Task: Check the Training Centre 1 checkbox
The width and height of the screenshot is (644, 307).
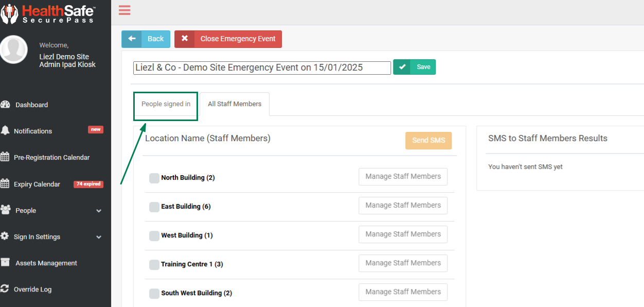Action: (x=154, y=265)
